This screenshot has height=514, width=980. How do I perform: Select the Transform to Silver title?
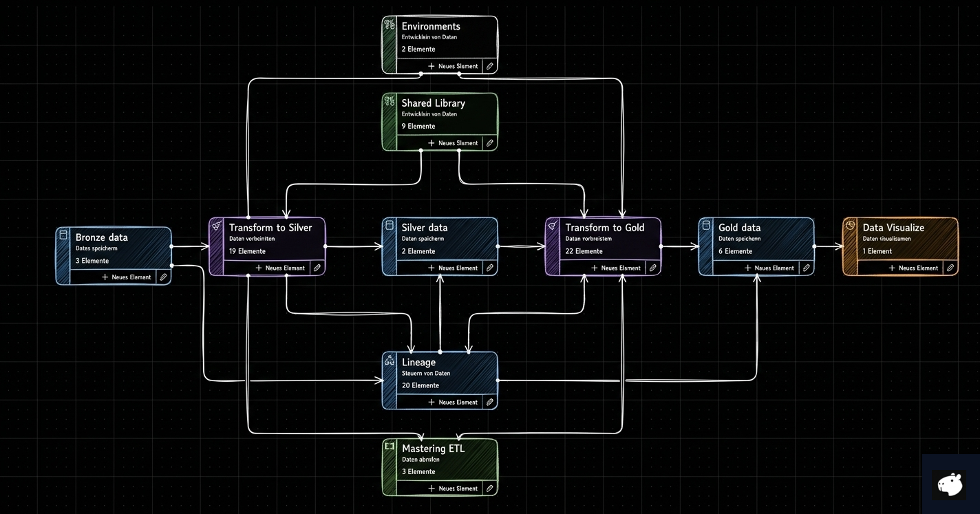point(270,228)
